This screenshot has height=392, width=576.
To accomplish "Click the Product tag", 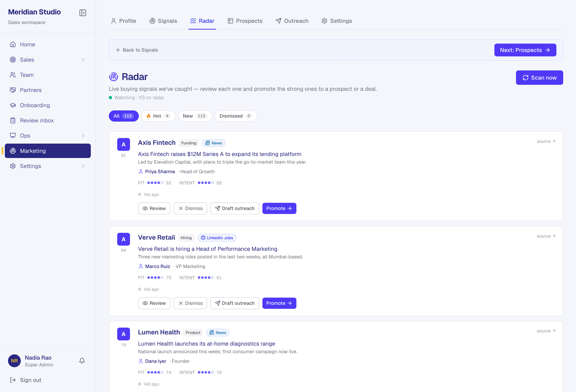I will (x=193, y=333).
